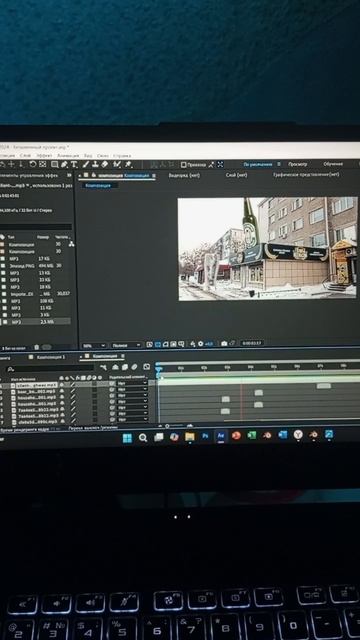Enable the Привязка snapping checkbox
The image size is (360, 640).
tap(184, 164)
